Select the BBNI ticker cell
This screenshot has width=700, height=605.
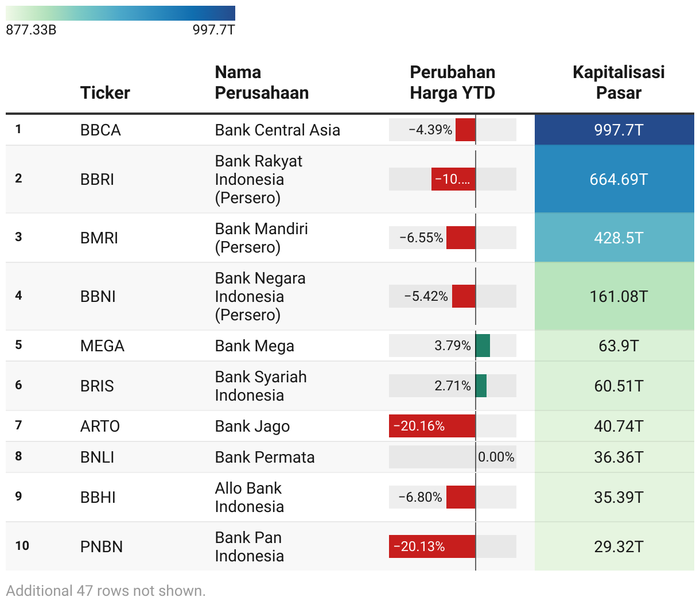coord(98,297)
